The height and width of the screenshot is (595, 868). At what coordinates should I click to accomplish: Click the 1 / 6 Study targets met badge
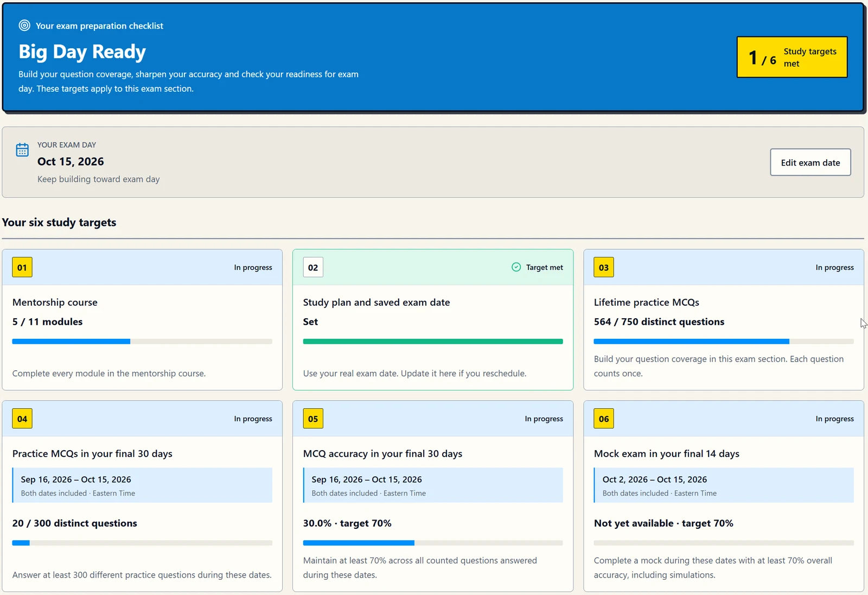tap(792, 57)
